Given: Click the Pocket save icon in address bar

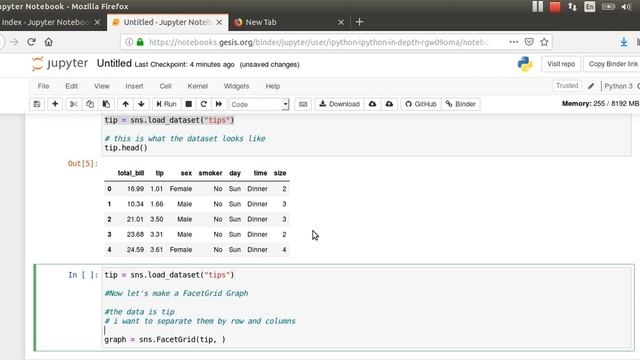Looking at the screenshot, I should pyautogui.click(x=529, y=42).
